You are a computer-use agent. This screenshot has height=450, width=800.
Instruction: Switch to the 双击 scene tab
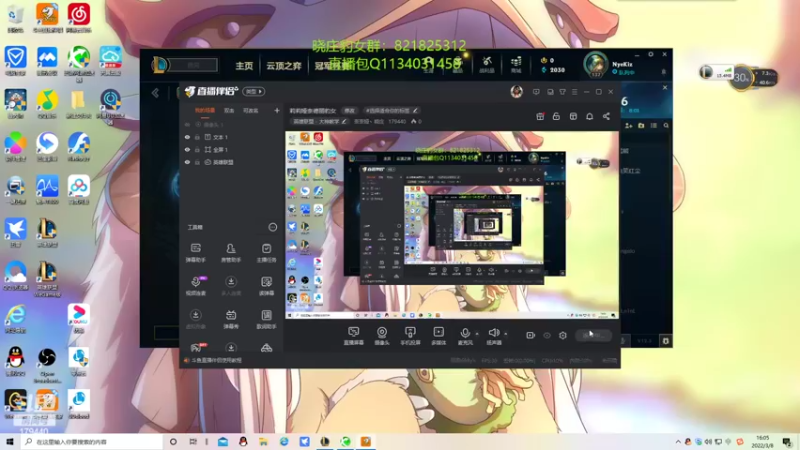229,111
